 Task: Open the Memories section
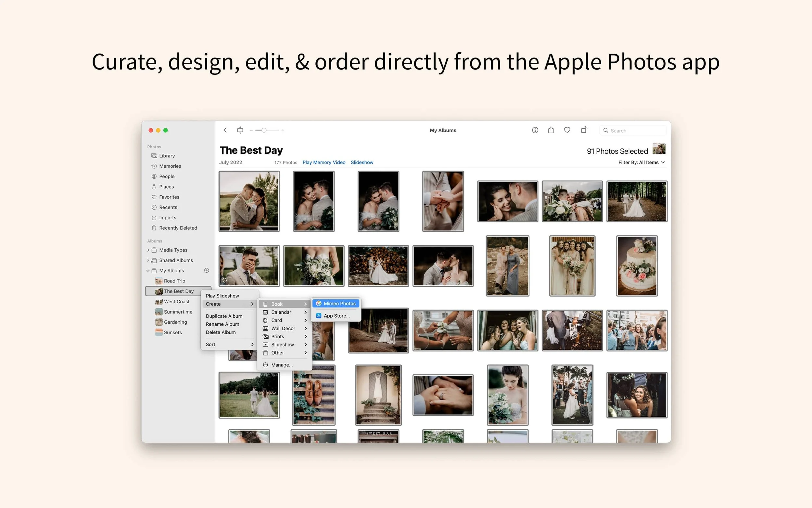coord(170,166)
